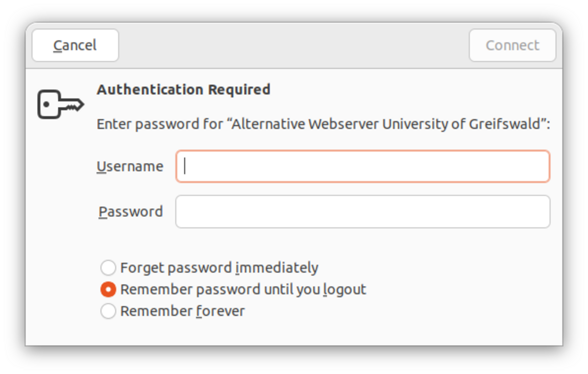The image size is (588, 374).
Task: Click the "Remember forever" option text
Action: [x=182, y=311]
